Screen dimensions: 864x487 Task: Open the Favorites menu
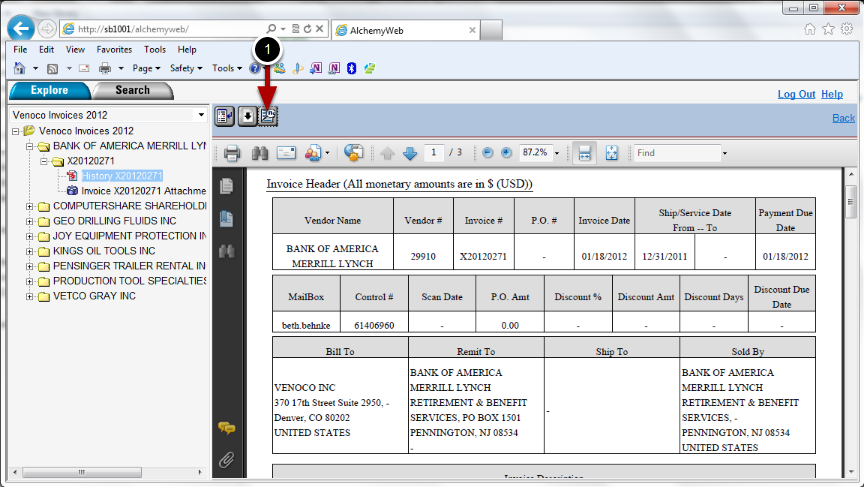(x=114, y=50)
